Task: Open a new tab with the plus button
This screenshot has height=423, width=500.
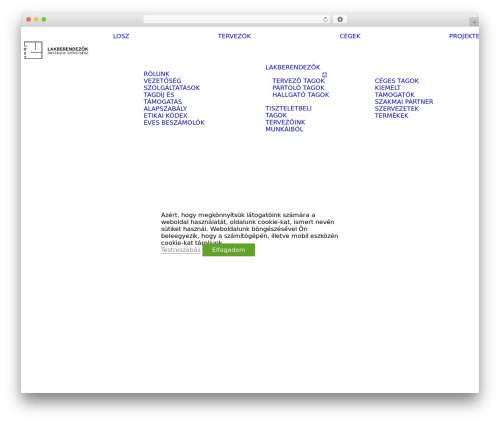Action: click(474, 22)
